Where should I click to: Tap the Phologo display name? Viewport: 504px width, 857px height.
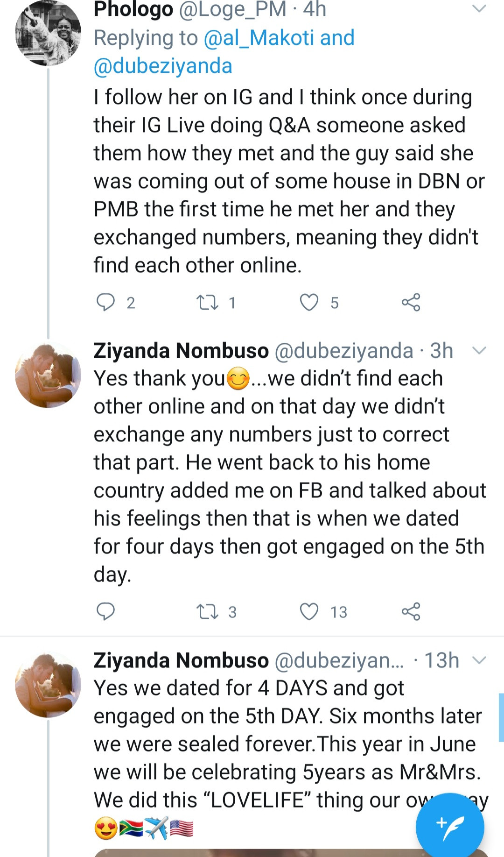(x=133, y=9)
